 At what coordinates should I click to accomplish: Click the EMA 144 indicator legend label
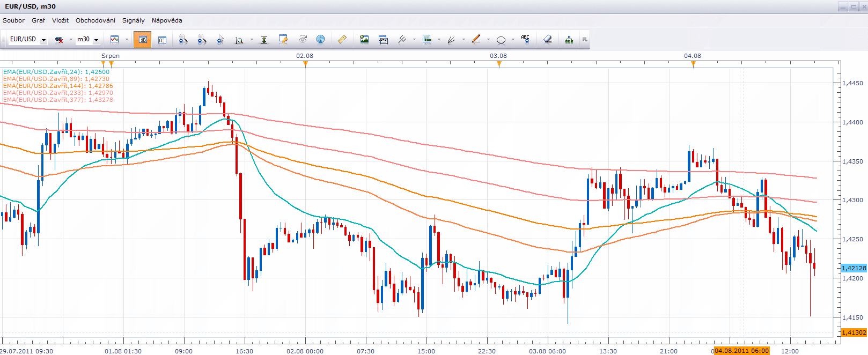coord(58,86)
